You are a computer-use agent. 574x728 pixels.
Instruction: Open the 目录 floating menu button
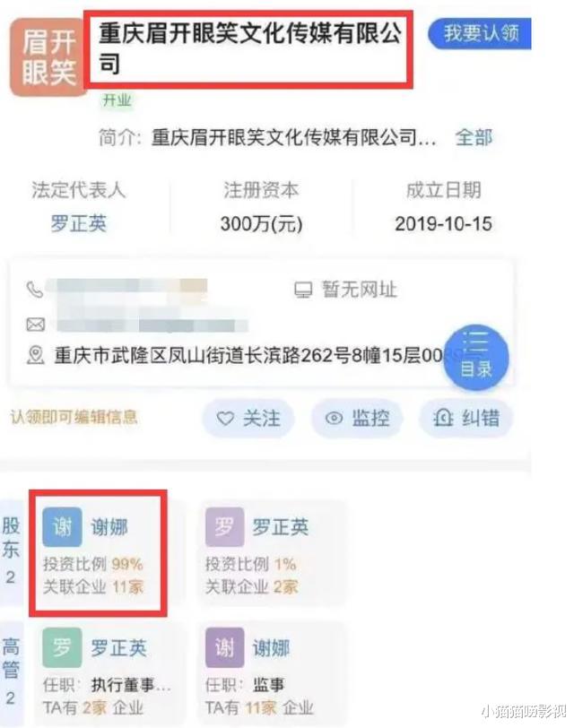(476, 357)
